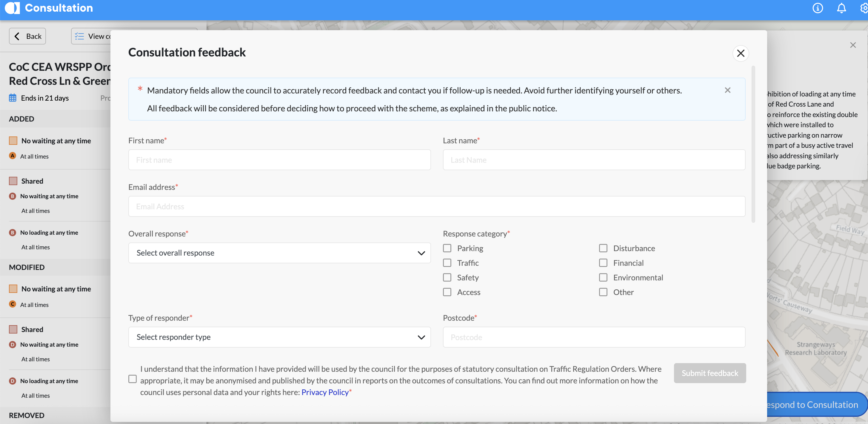Screen dimensions: 868x424
Task: Check the Traffic response category
Action: pyautogui.click(x=447, y=262)
